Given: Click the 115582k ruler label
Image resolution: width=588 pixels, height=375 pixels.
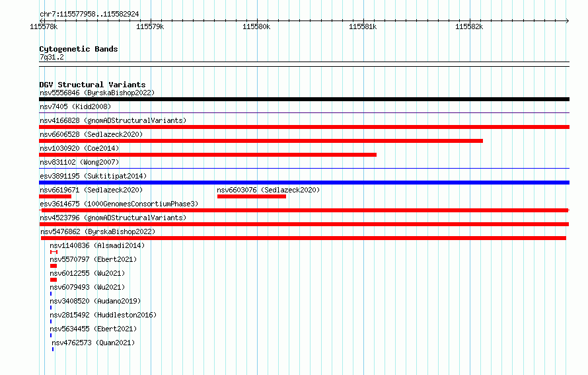Looking at the screenshot, I should click(x=469, y=26).
